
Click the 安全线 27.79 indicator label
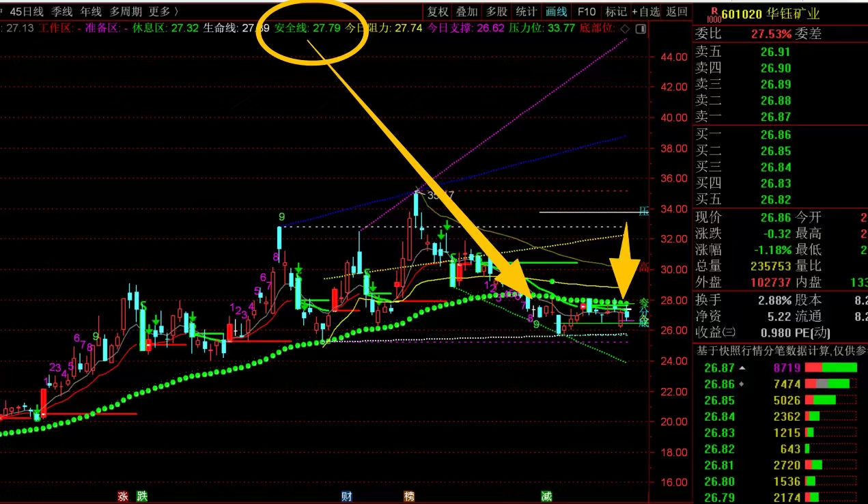307,29
